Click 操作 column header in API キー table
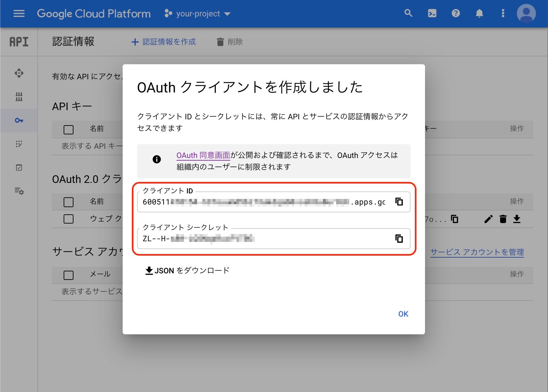This screenshot has height=392, width=548. (517, 128)
